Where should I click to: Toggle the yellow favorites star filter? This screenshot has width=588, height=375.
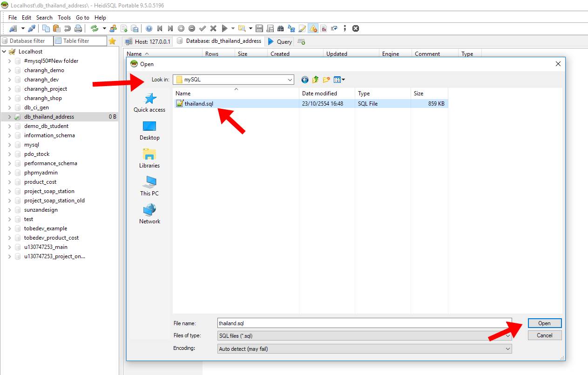tap(112, 41)
